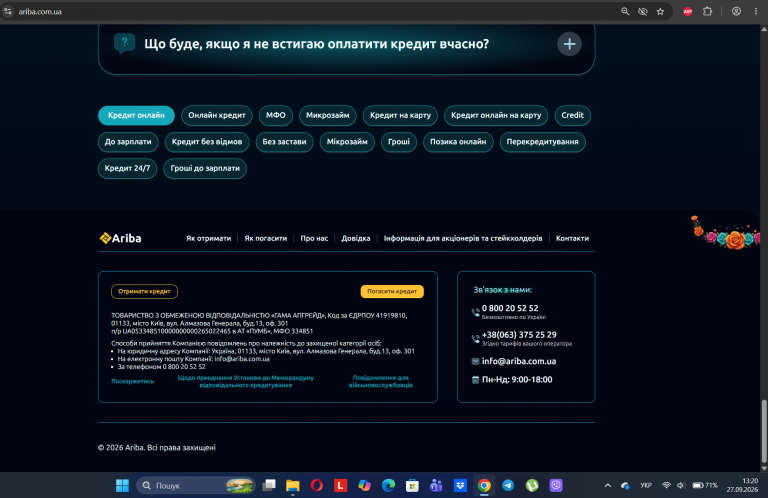
Task: Open the Поскаржитись link
Action: [x=132, y=381]
